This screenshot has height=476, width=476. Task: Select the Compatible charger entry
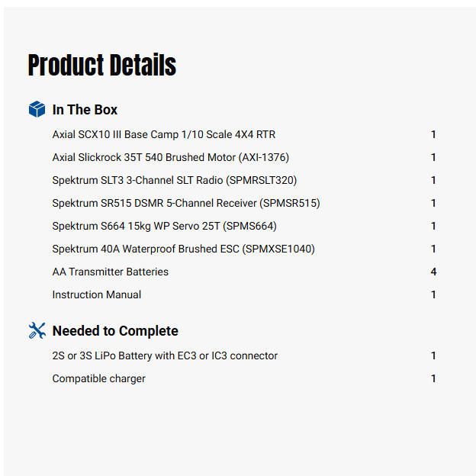tap(99, 379)
